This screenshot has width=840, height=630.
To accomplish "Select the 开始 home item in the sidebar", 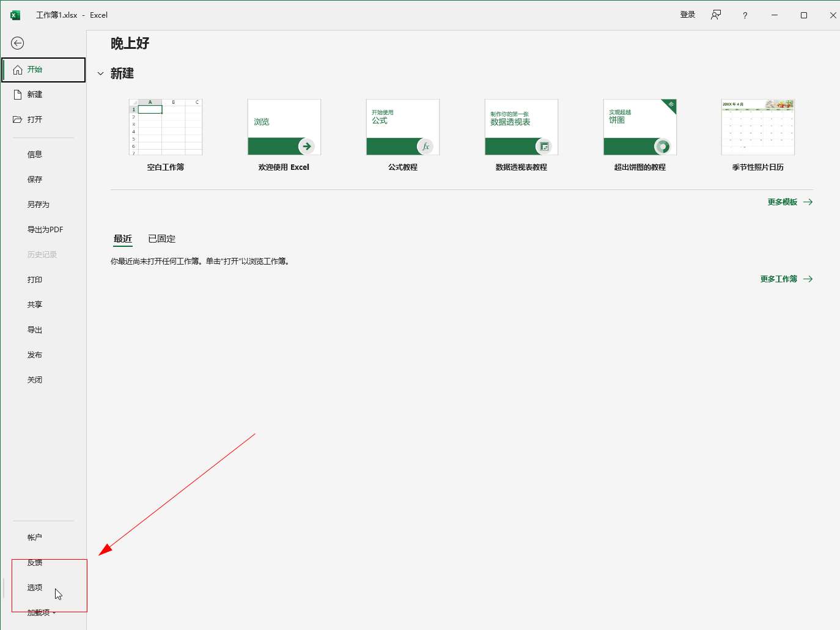I will tap(43, 70).
